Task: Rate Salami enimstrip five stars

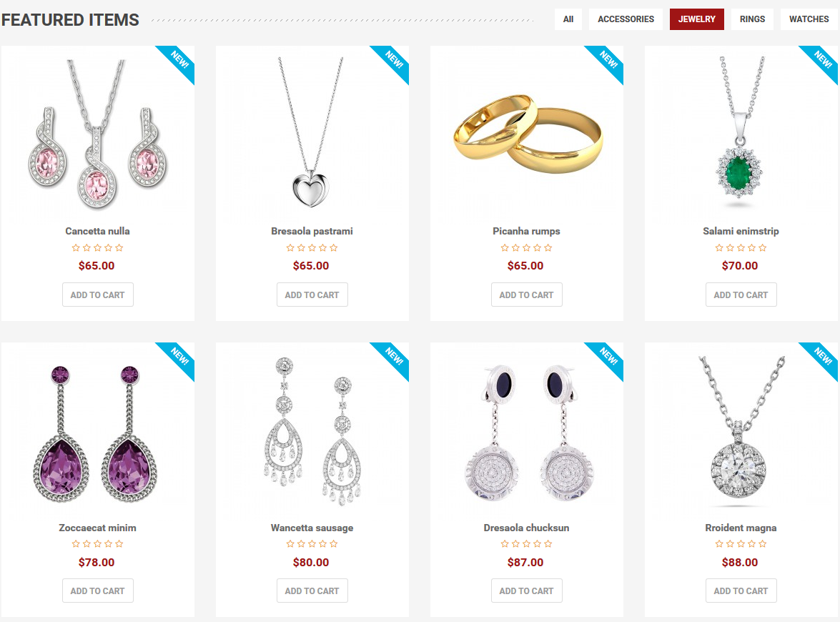Action: click(x=762, y=247)
